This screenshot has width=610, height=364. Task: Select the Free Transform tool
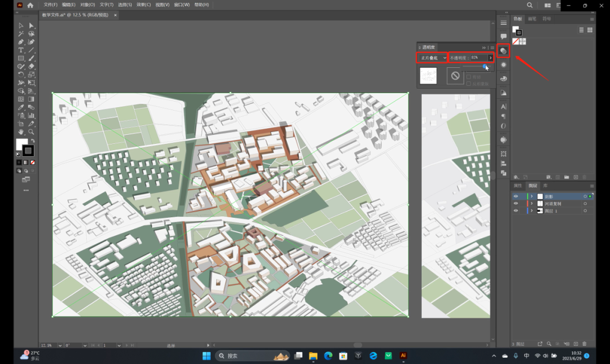pyautogui.click(x=32, y=83)
